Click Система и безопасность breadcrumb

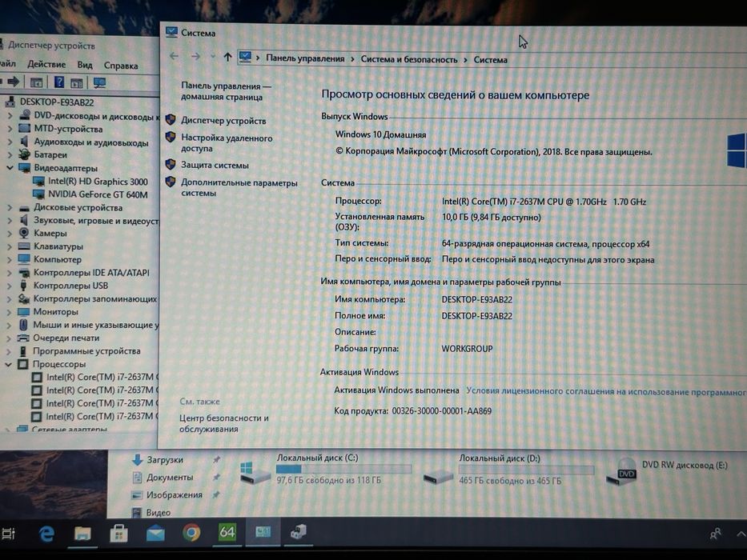coord(409,59)
